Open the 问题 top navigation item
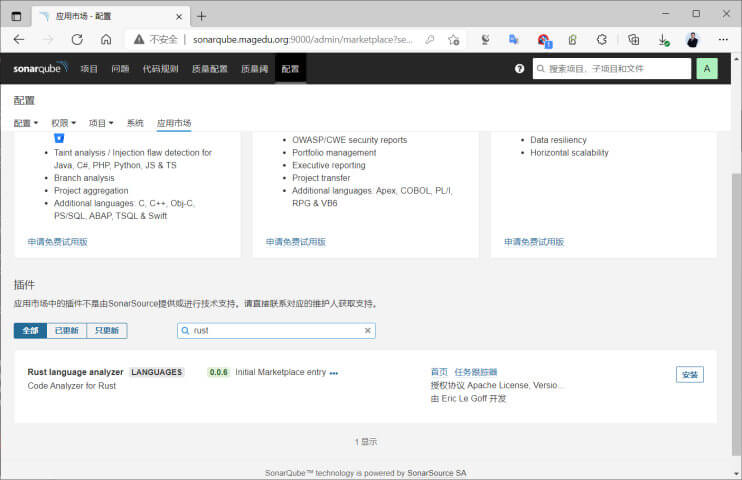 pyautogui.click(x=120, y=69)
